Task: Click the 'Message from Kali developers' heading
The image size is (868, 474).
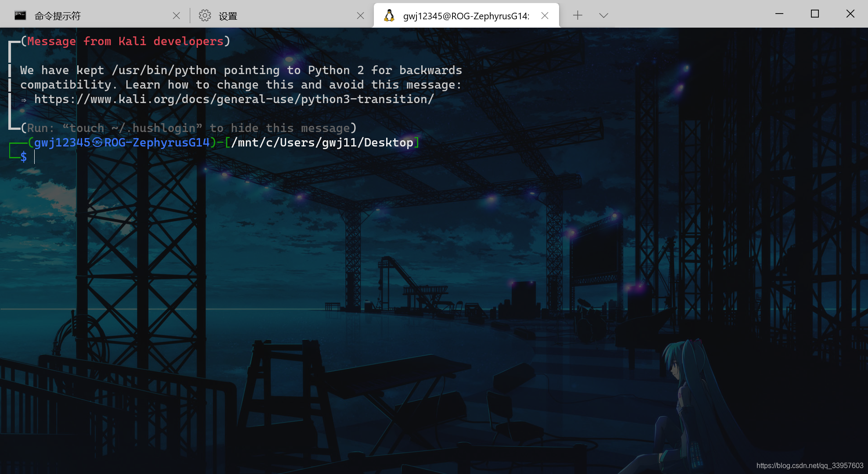Action: tap(126, 41)
